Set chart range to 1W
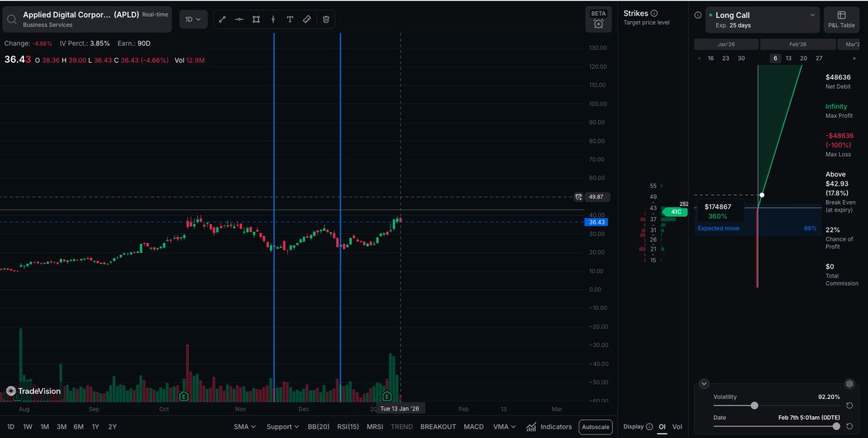The image size is (868, 438). click(27, 426)
